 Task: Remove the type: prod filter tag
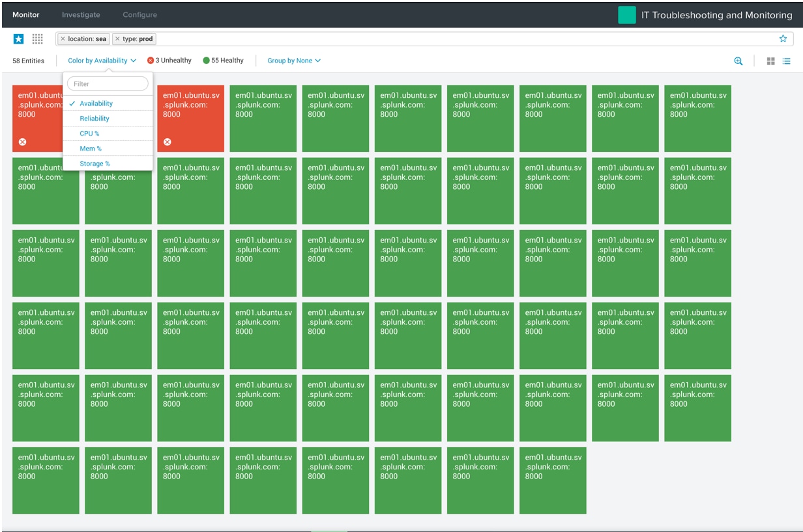(x=117, y=39)
